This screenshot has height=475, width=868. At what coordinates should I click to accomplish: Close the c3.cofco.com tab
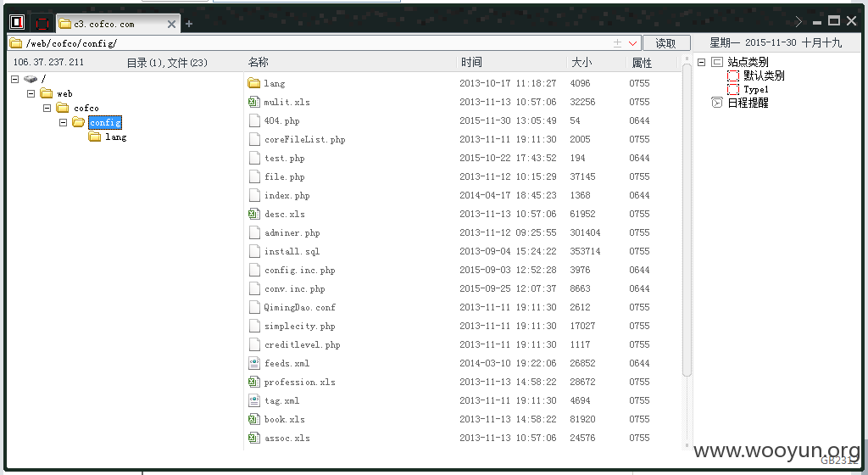tap(171, 24)
